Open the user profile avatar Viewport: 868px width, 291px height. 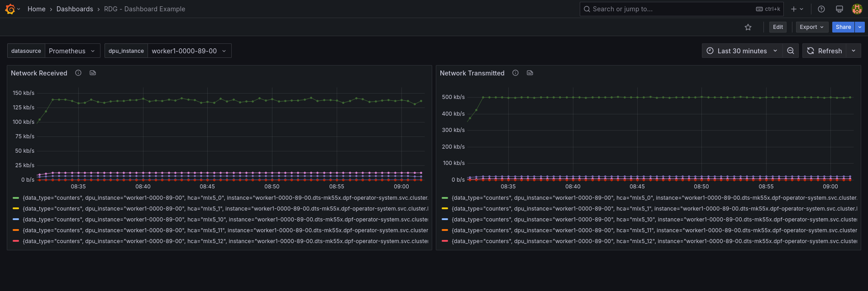tap(857, 9)
